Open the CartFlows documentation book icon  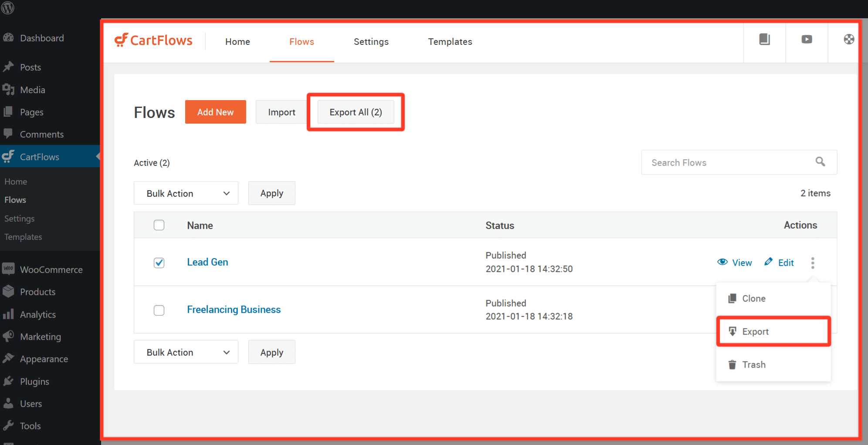(764, 39)
